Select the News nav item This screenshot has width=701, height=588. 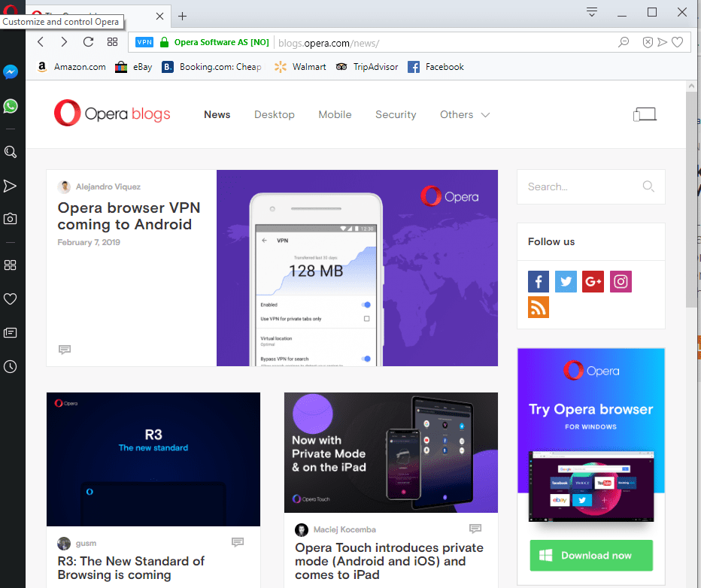click(x=217, y=115)
